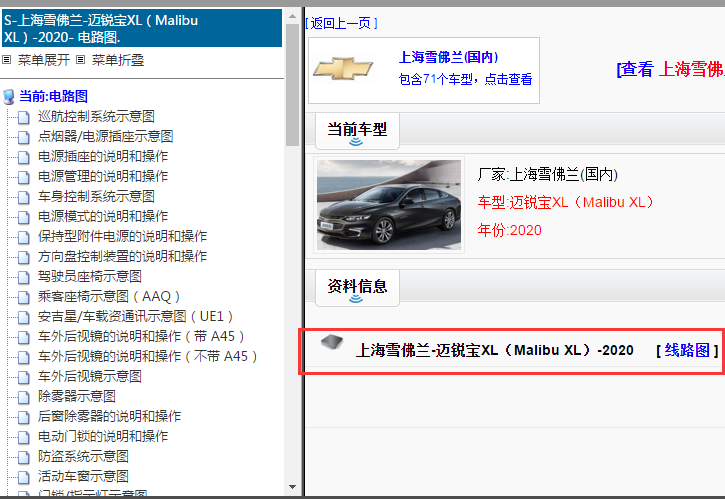Image resolution: width=725 pixels, height=499 pixels.
Task: Click the 菜单折叠 collapse-all icon
Action: click(x=80, y=60)
